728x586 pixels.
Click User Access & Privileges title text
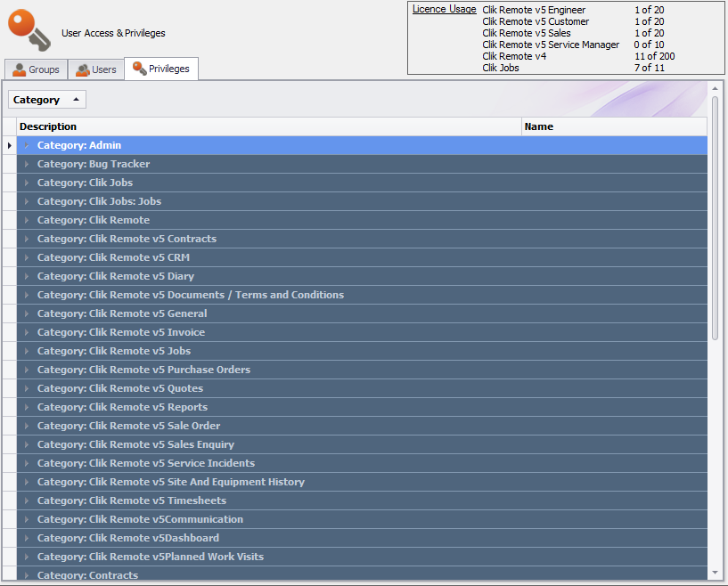[x=113, y=33]
